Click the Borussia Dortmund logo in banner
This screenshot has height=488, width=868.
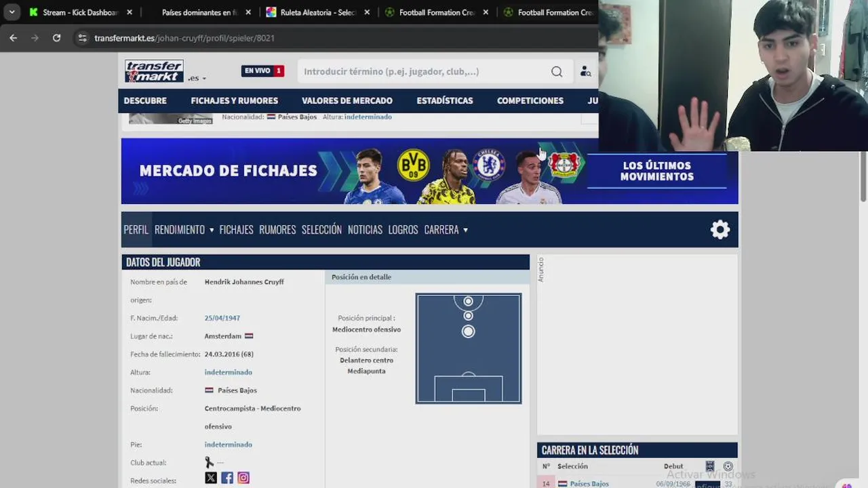413,165
